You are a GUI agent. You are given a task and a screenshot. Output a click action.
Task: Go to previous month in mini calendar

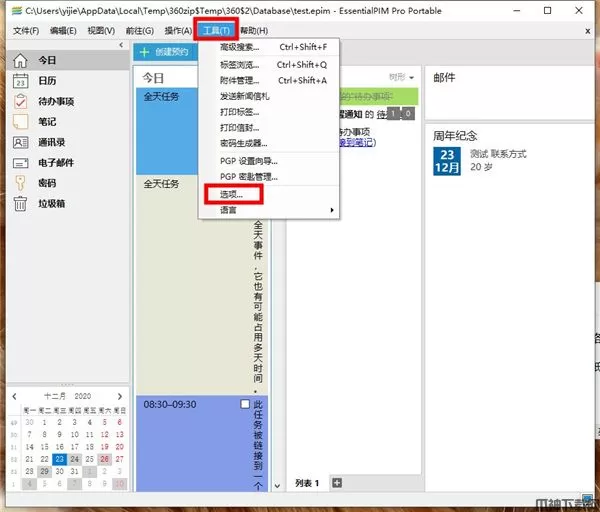[14, 397]
